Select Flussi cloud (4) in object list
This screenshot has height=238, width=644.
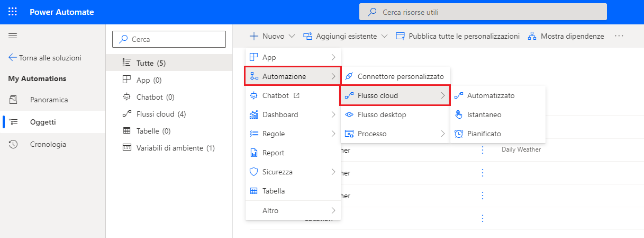[x=161, y=114]
